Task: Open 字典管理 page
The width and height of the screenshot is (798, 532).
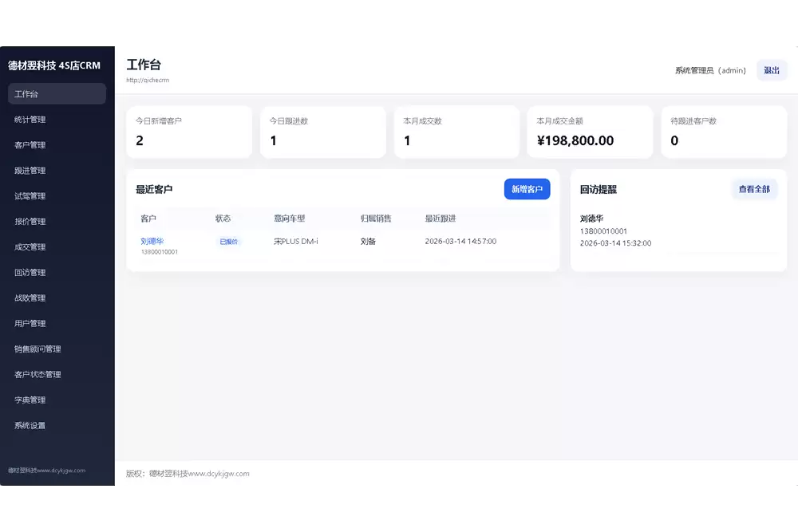Action: (x=30, y=400)
